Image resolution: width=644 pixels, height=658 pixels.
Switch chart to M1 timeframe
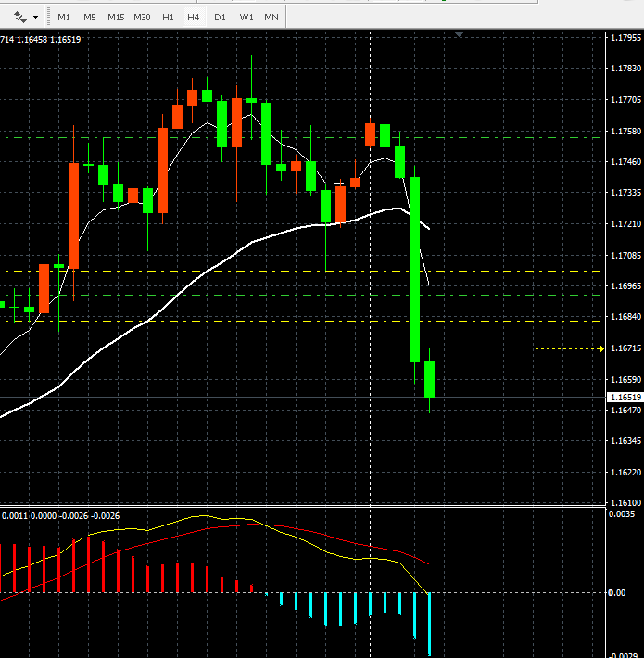64,18
